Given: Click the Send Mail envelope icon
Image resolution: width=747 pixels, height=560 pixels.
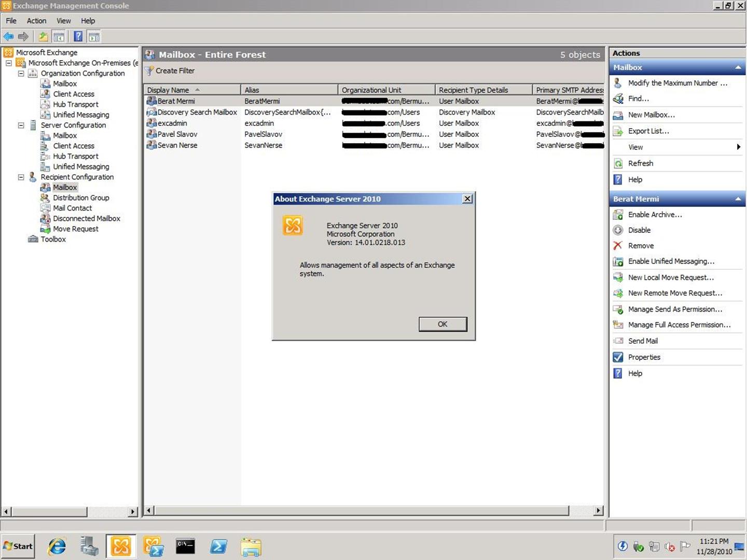Looking at the screenshot, I should tap(618, 341).
